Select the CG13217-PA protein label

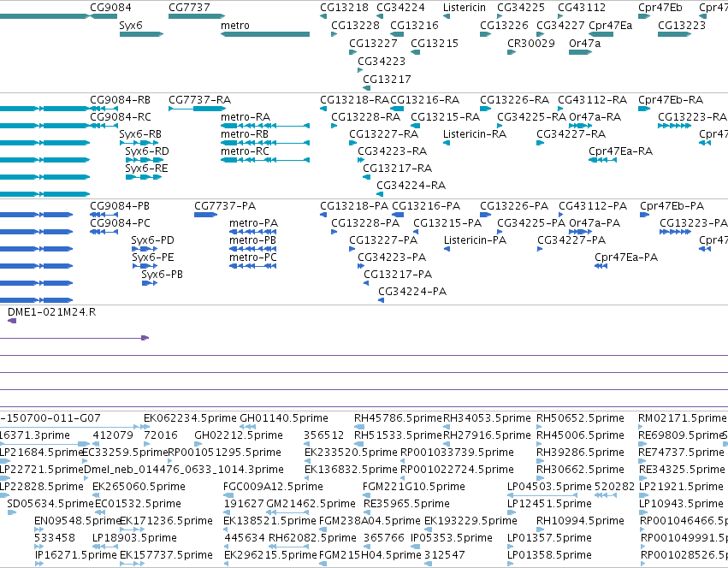click(398, 275)
